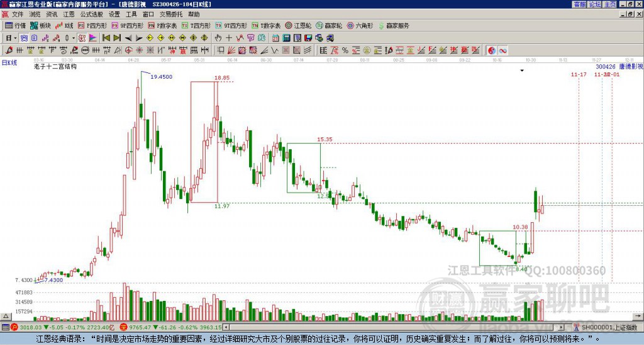Select the red pencil drawing tool
Screen dimensions: 644x345
(x=9, y=50)
